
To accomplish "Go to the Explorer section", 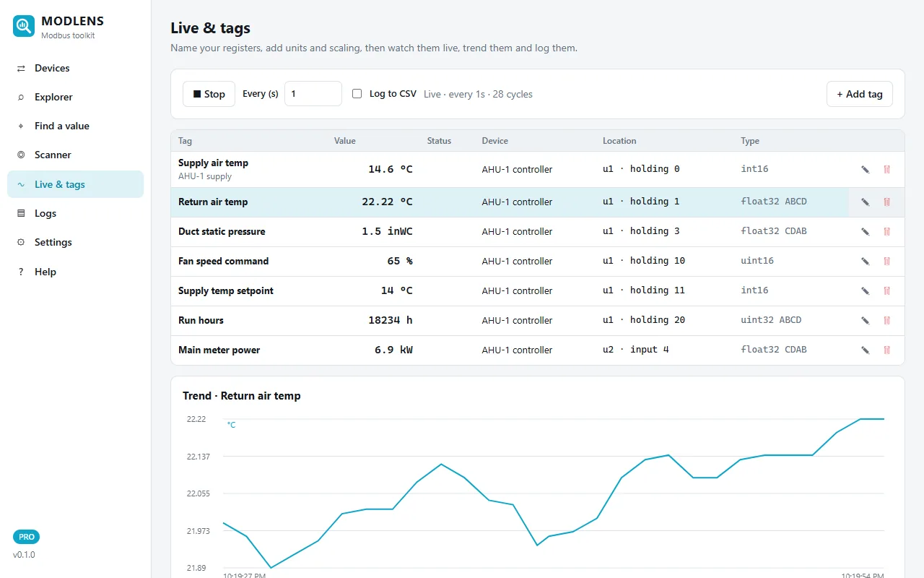I will (75, 97).
